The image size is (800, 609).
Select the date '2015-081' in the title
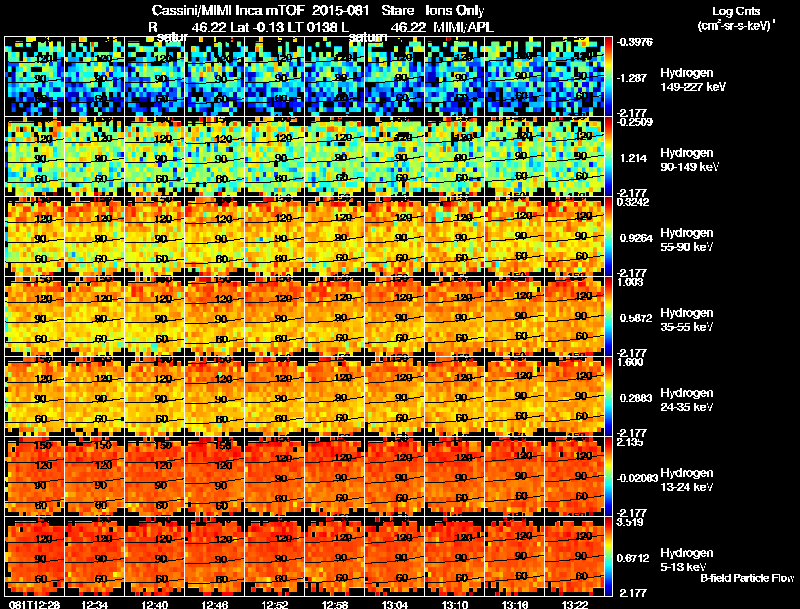(x=340, y=11)
